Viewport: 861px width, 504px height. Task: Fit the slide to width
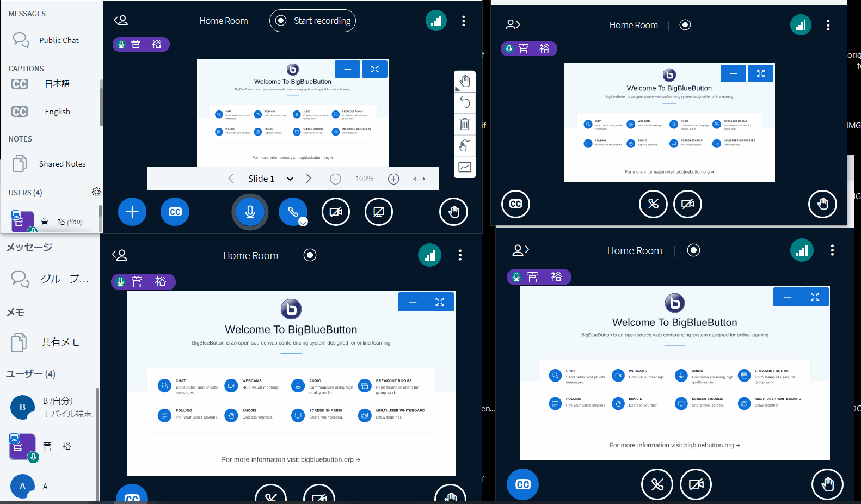click(419, 179)
